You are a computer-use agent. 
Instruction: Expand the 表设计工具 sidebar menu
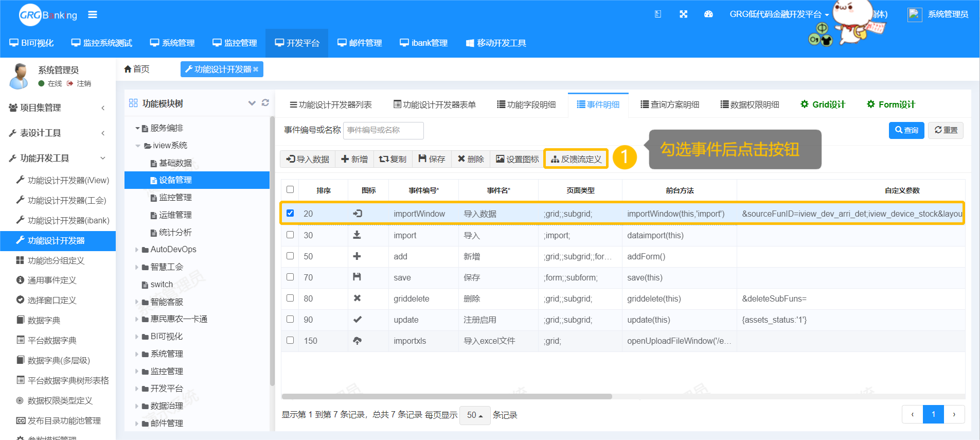pyautogui.click(x=58, y=133)
